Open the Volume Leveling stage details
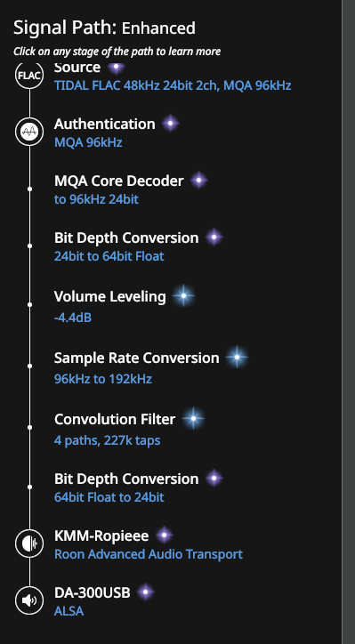 [110, 296]
